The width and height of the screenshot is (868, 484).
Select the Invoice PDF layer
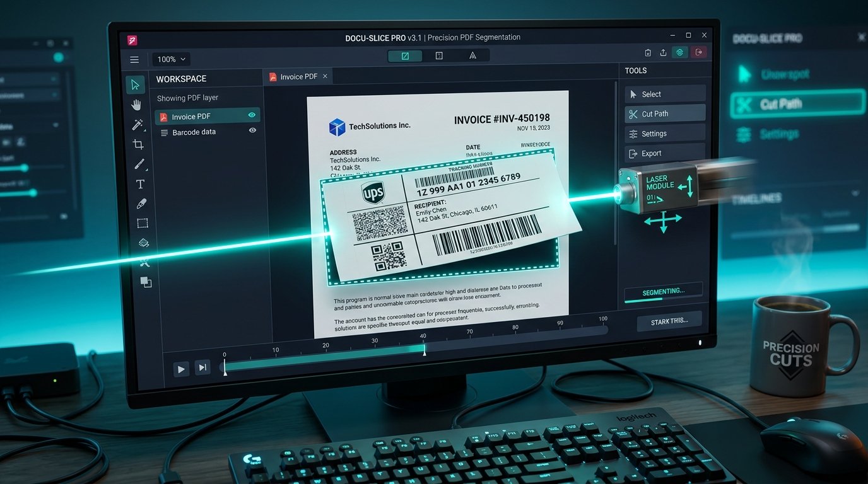click(208, 116)
